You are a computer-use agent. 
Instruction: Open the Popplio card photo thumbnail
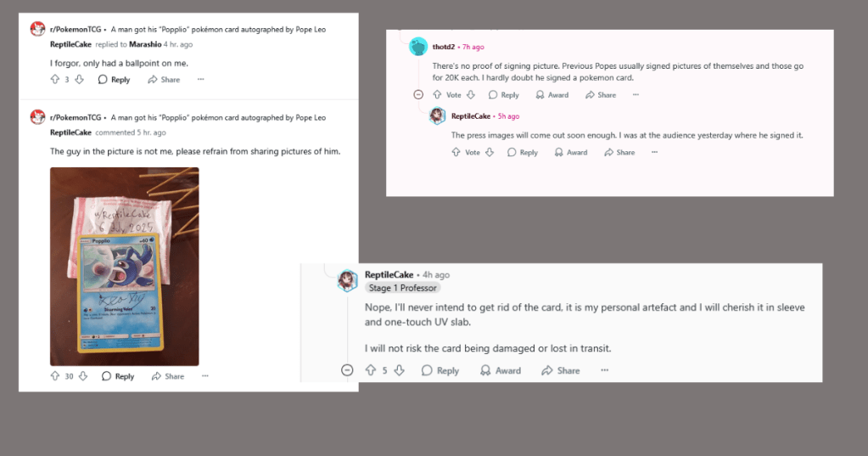coord(124,267)
